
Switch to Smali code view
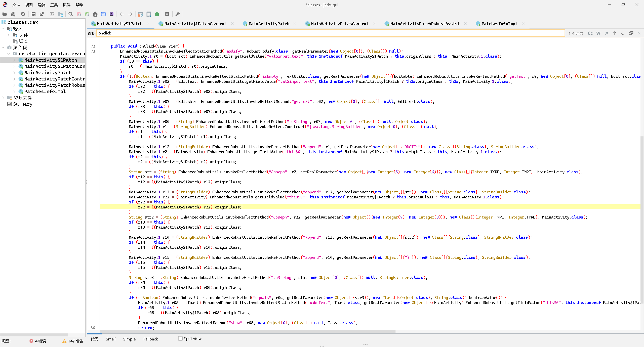click(x=110, y=339)
